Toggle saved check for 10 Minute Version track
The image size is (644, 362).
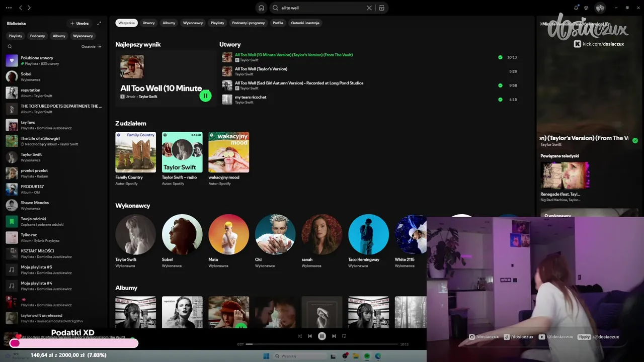coord(500,57)
